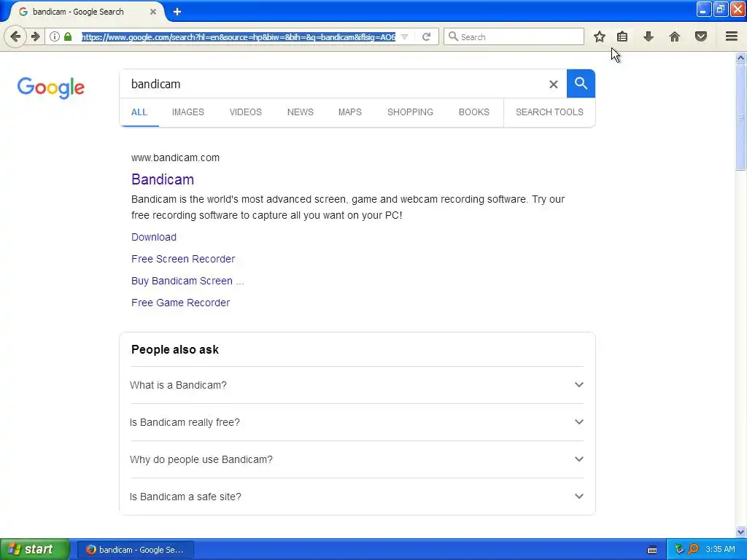This screenshot has width=747, height=560.
Task: Switch to the SHOPPING tab
Action: pos(410,112)
